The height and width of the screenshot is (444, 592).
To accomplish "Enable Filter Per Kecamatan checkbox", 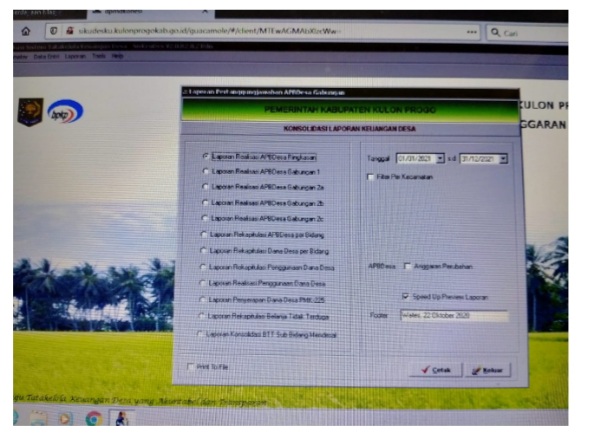I will tap(370, 177).
